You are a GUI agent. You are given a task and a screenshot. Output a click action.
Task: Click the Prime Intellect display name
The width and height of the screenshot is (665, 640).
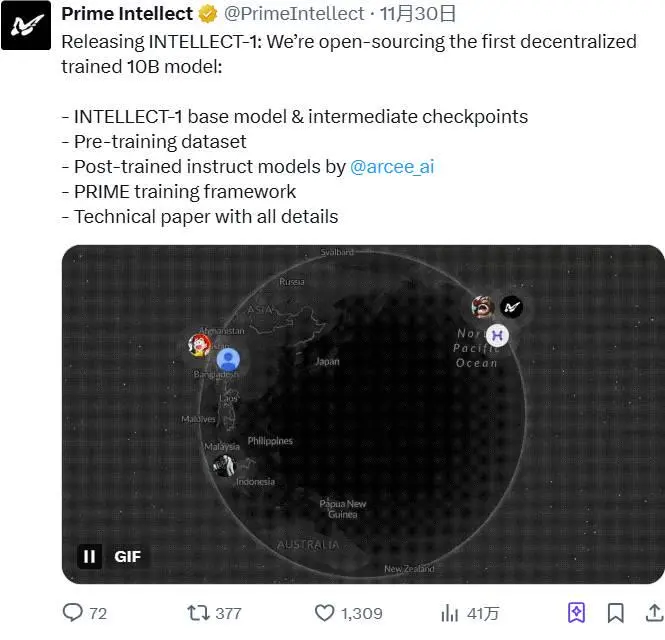point(127,14)
